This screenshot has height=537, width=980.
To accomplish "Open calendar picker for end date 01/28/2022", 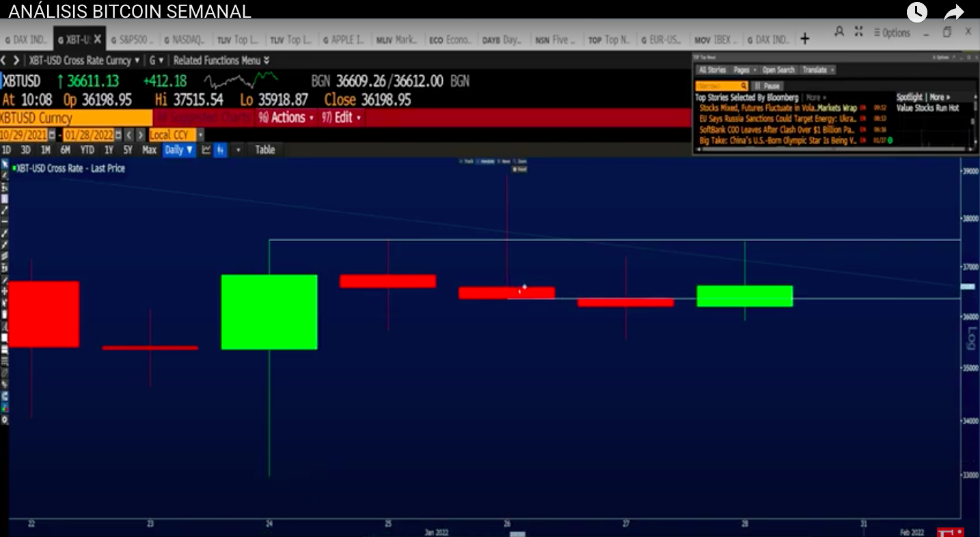I will (x=118, y=135).
